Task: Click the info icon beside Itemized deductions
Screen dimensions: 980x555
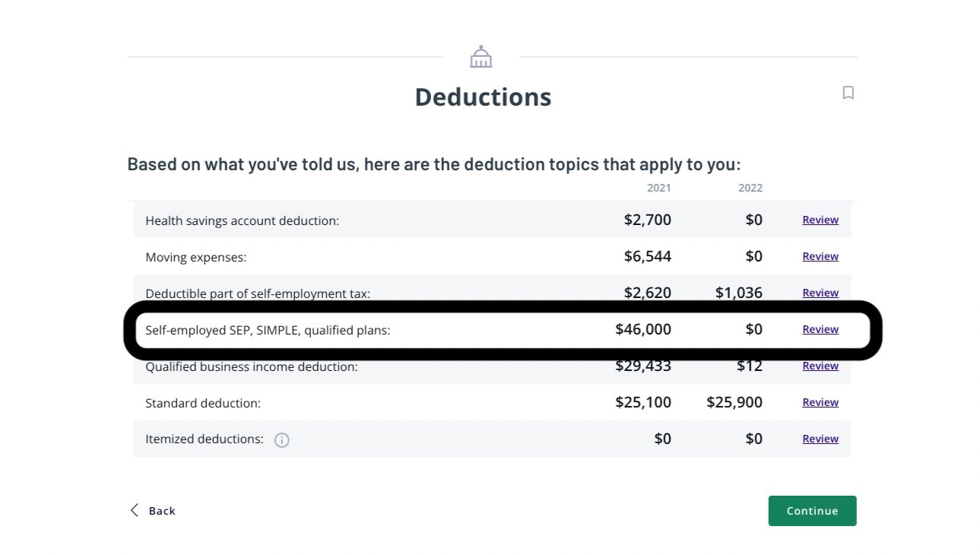Action: coord(282,439)
